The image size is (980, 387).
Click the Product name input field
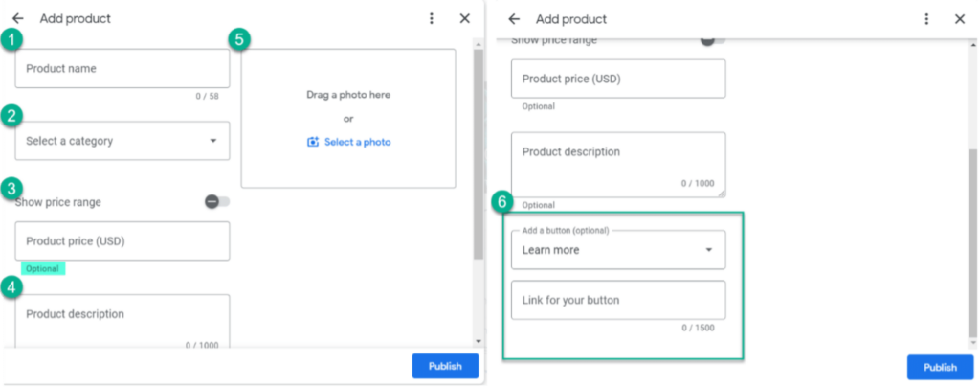[x=122, y=69]
